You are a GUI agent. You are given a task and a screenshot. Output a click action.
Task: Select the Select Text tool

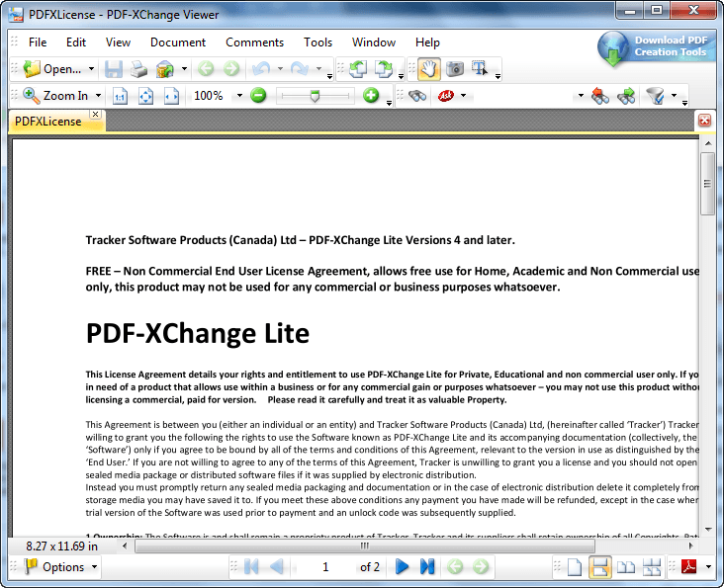pos(480,69)
